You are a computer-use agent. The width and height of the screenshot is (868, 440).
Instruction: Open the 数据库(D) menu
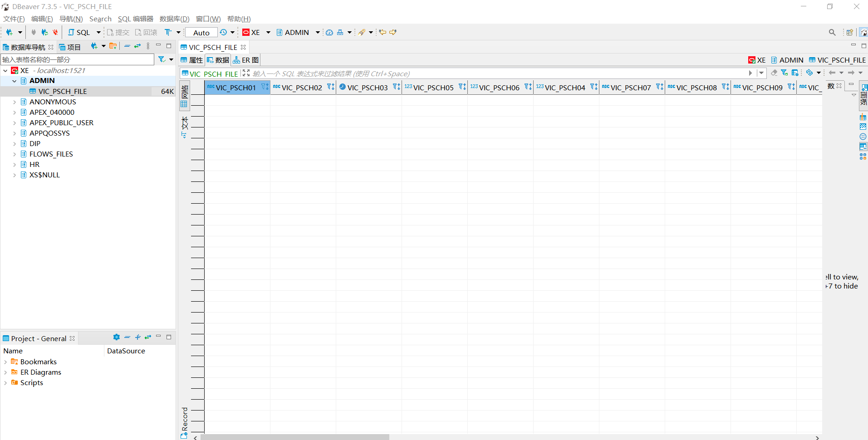coord(175,19)
